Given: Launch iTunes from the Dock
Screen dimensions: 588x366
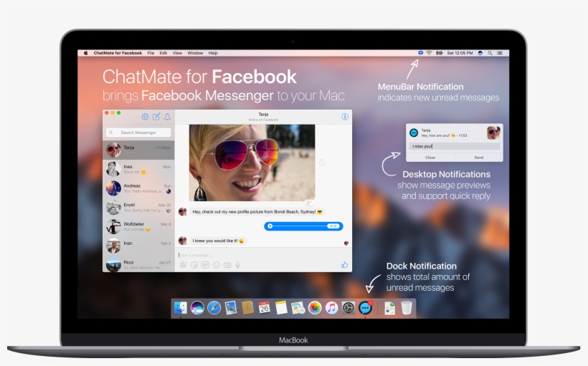Looking at the screenshot, I should tap(331, 308).
